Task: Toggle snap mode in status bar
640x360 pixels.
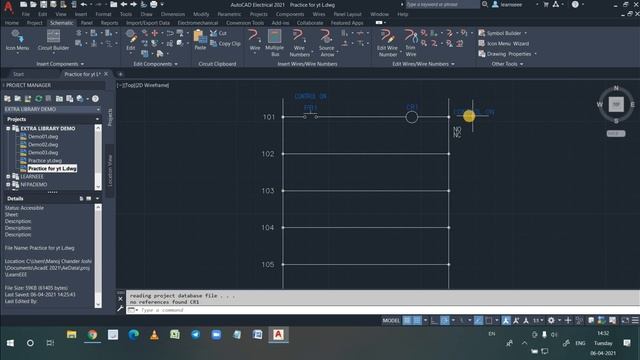Action: click(417, 321)
